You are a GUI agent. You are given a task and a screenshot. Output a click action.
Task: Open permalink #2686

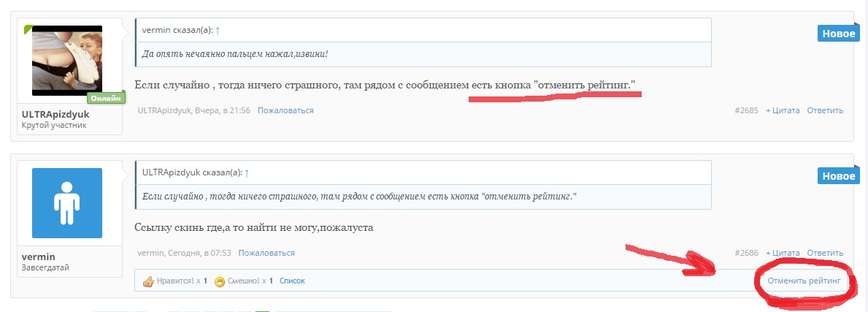746,253
